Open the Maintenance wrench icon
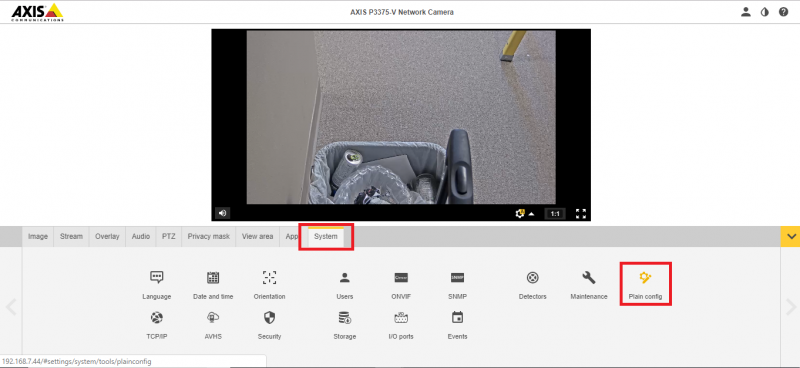 pyautogui.click(x=589, y=278)
